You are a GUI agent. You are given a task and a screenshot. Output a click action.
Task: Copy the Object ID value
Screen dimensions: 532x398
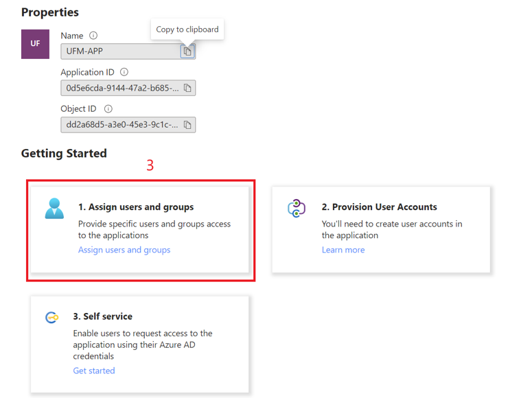187,125
